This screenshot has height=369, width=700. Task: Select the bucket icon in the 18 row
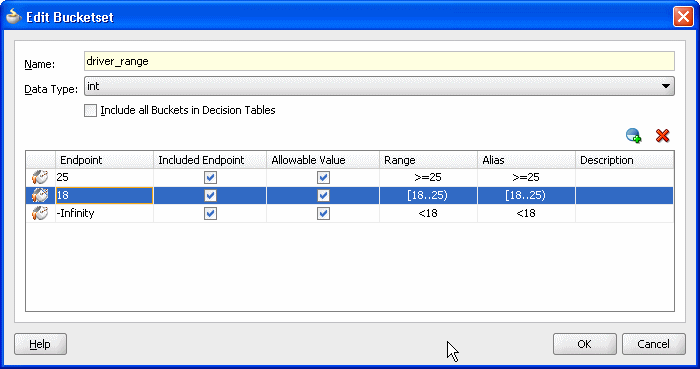pos(40,195)
